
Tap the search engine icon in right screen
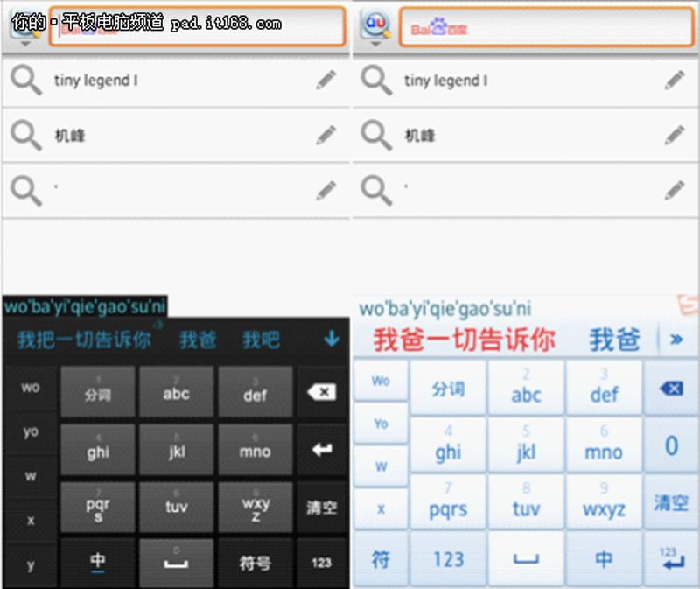pyautogui.click(x=376, y=24)
